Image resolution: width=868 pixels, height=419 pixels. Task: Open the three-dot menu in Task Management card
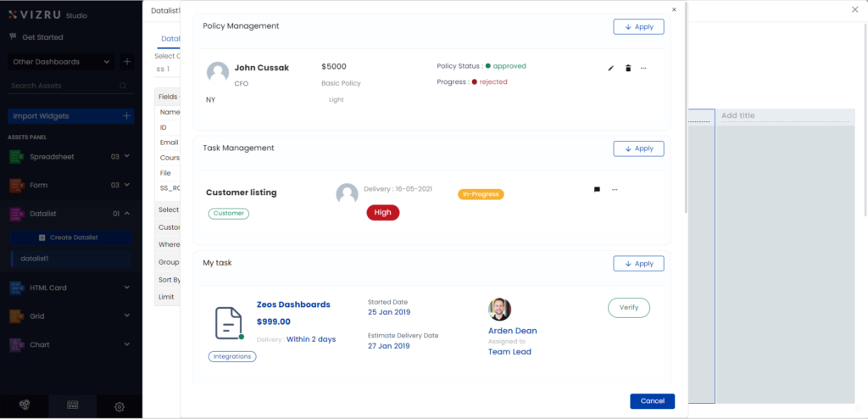(x=615, y=190)
